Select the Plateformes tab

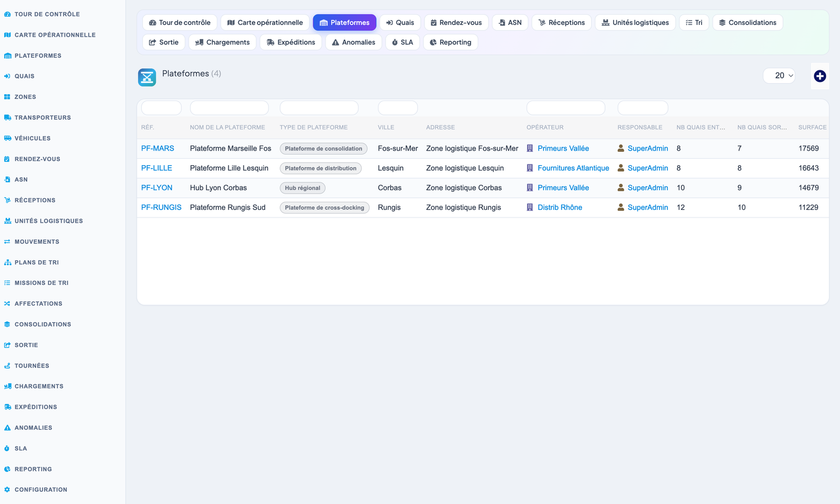[345, 23]
